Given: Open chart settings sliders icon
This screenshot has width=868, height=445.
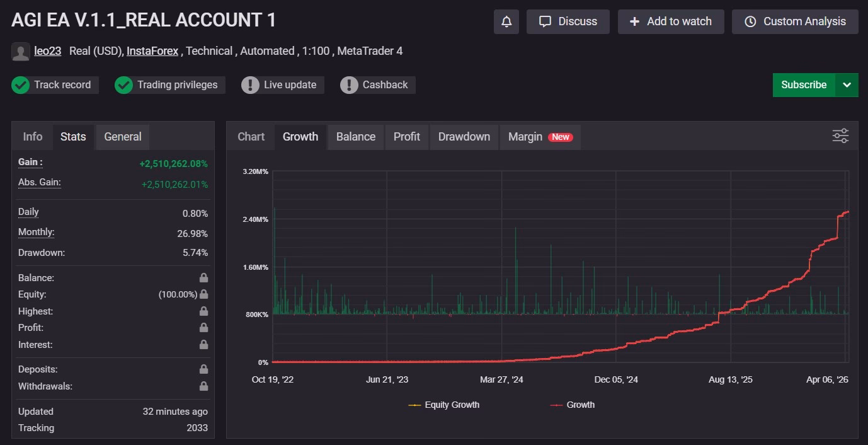Looking at the screenshot, I should [x=840, y=136].
